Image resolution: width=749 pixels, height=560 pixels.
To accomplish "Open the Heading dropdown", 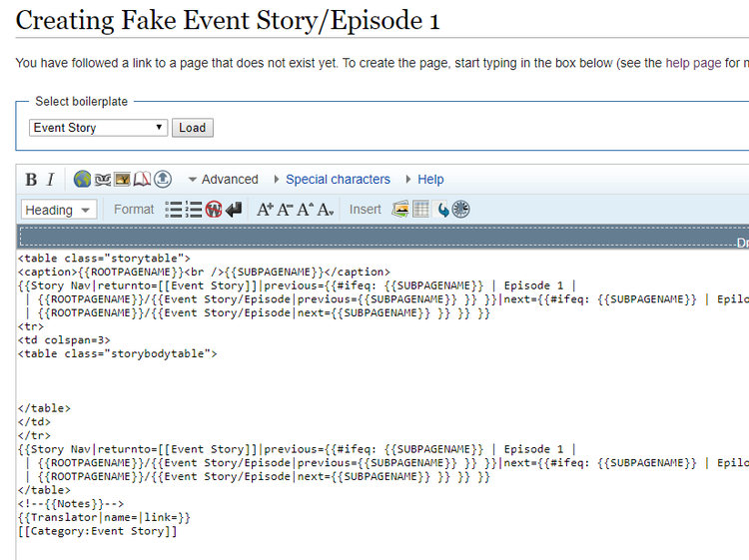I will (58, 210).
